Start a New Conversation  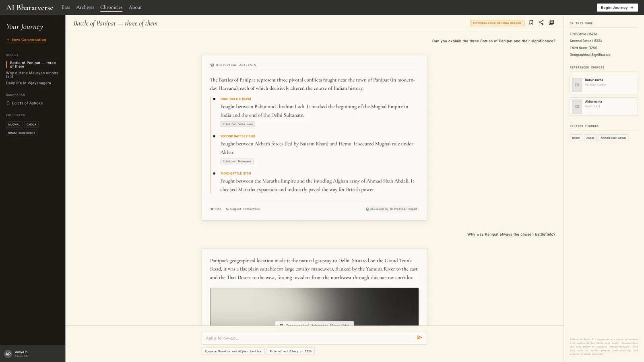26,40
